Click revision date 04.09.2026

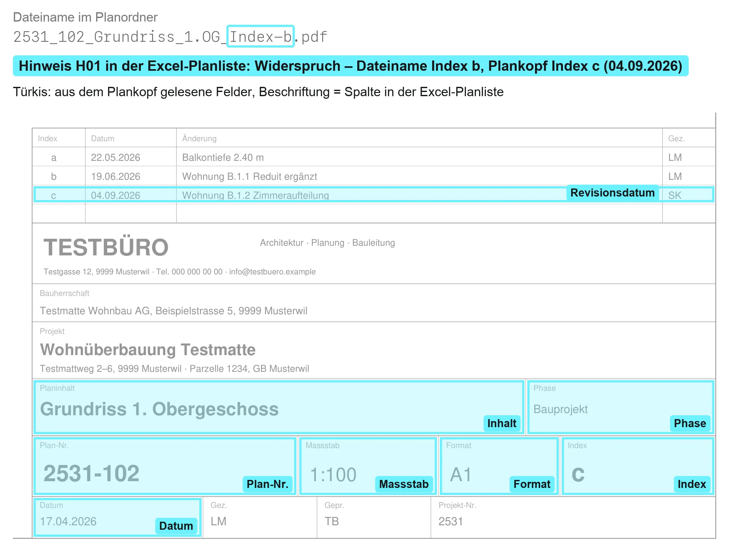(115, 196)
